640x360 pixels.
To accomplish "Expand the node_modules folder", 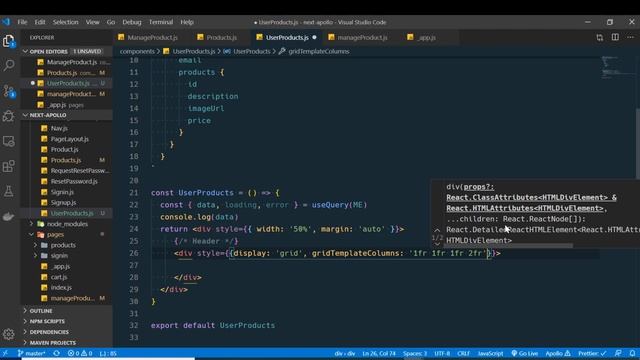I will [x=31, y=224].
